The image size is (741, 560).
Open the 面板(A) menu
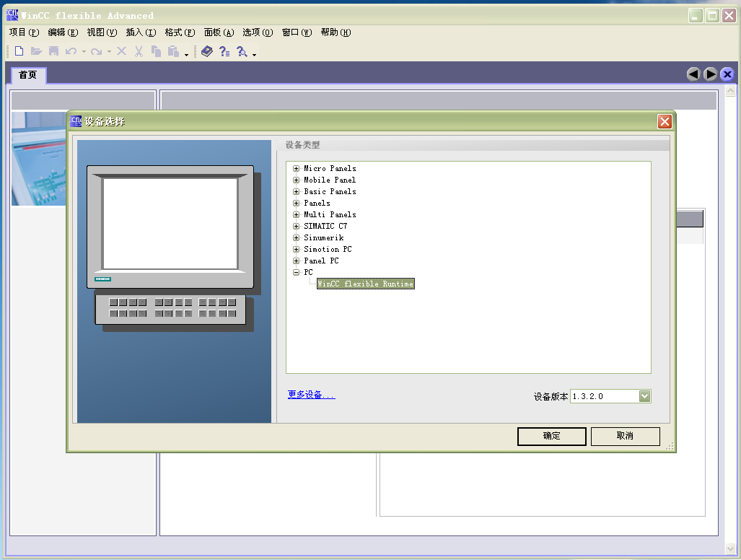pyautogui.click(x=219, y=32)
